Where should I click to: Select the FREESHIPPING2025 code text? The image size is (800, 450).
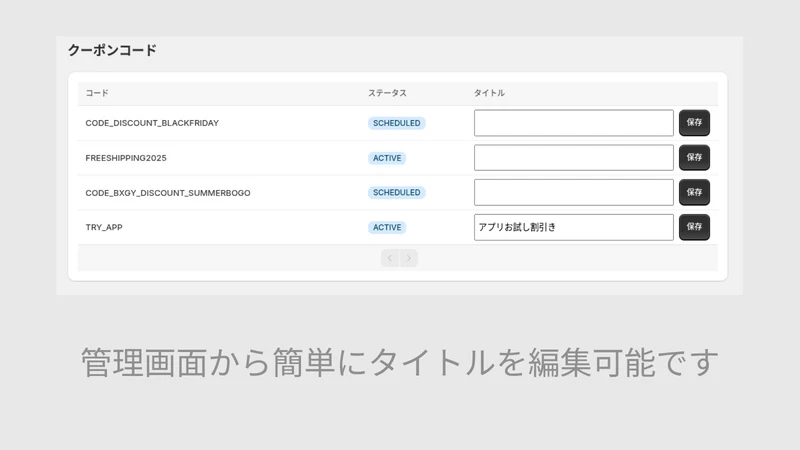pyautogui.click(x=126, y=158)
